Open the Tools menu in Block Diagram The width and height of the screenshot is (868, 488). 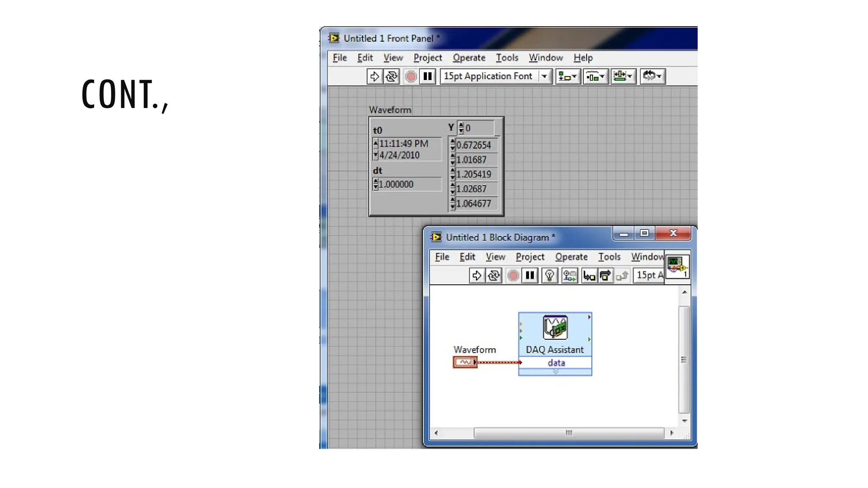[x=609, y=257]
